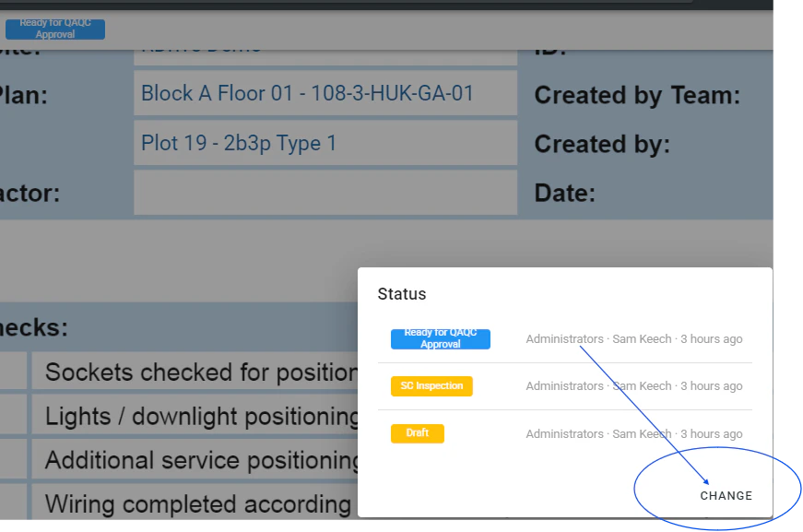Select the Draft status pill
Image resolution: width=803 pixels, height=532 pixels.
[417, 432]
